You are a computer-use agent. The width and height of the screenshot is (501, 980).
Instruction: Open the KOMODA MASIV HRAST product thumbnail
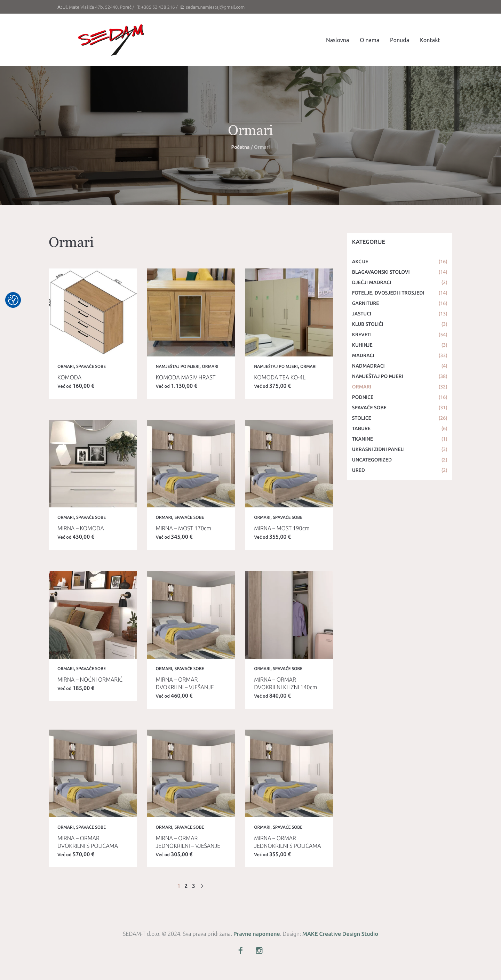click(x=191, y=312)
